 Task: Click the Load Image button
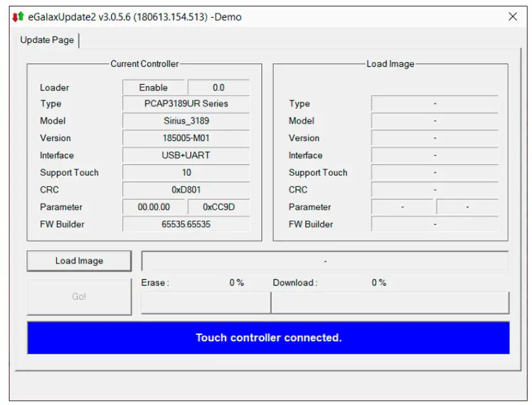click(79, 260)
